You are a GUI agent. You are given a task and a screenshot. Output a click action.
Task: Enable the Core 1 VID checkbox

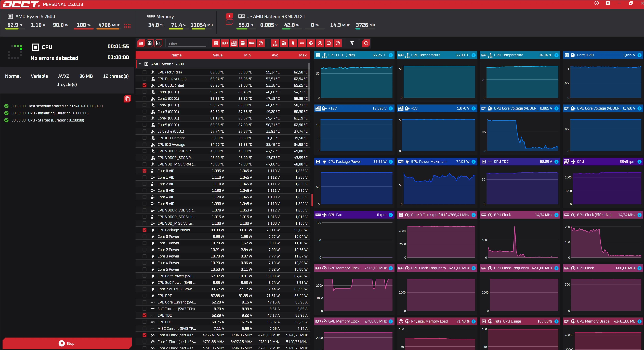tap(144, 177)
